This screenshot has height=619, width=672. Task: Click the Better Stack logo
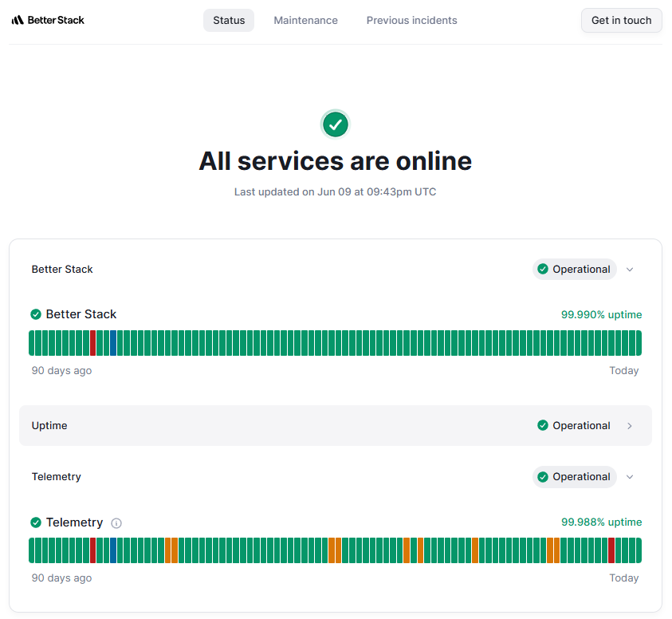(x=48, y=20)
